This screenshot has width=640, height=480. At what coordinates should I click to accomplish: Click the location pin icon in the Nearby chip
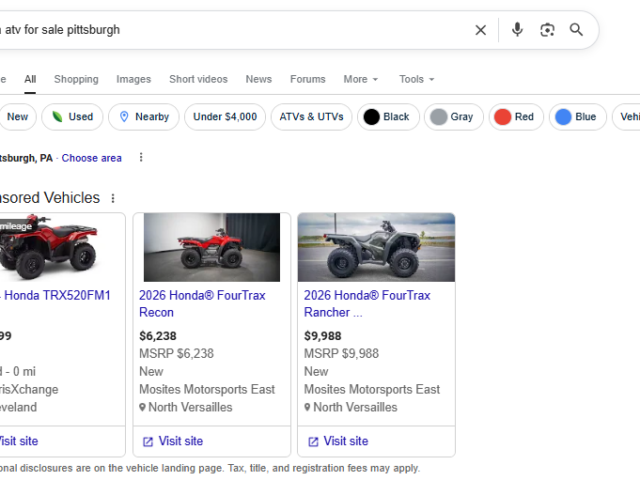pyautogui.click(x=124, y=117)
